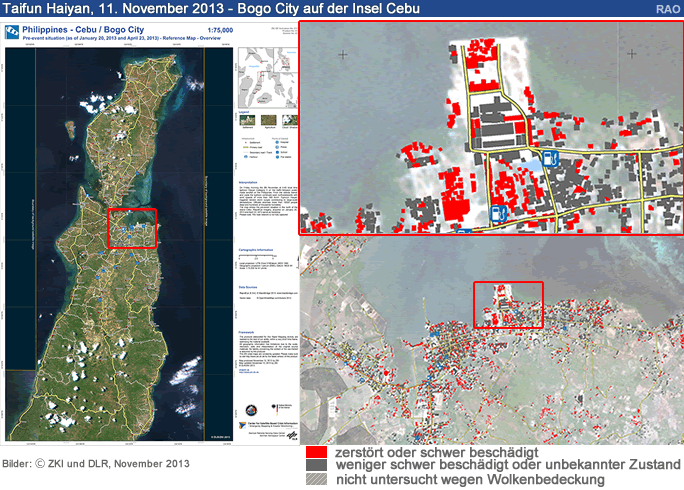Click the 'nicht untersucht wegen Wolkenbedeckung' legend text
The width and height of the screenshot is (684, 490).
click(x=470, y=480)
